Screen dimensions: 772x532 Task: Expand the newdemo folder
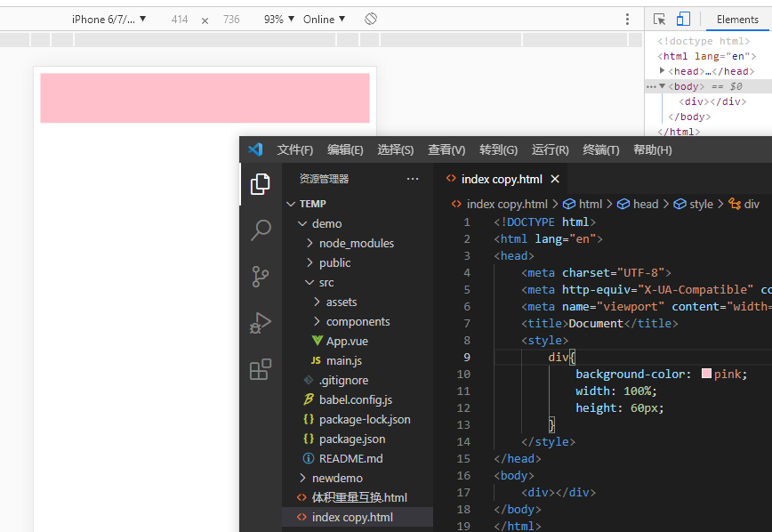pos(302,478)
